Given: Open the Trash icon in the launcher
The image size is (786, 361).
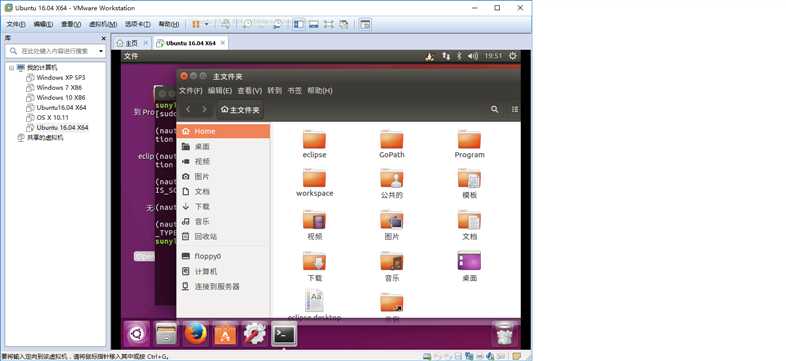Looking at the screenshot, I should (504, 334).
